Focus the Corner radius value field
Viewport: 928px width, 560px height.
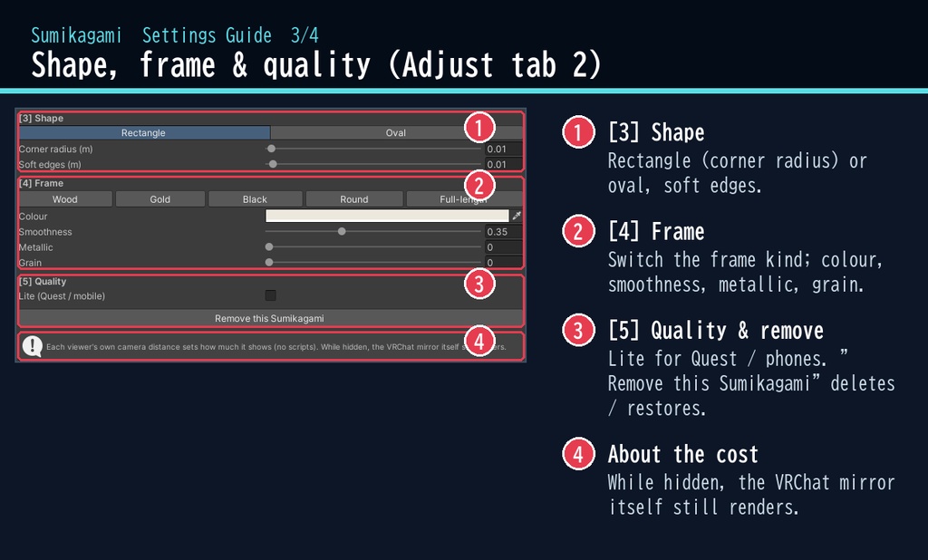click(504, 149)
